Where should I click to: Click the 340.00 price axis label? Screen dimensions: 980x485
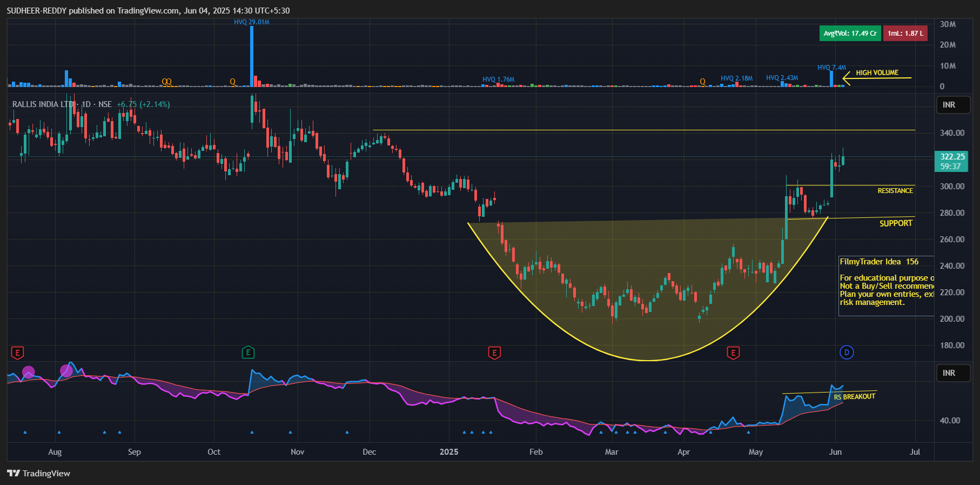point(952,133)
